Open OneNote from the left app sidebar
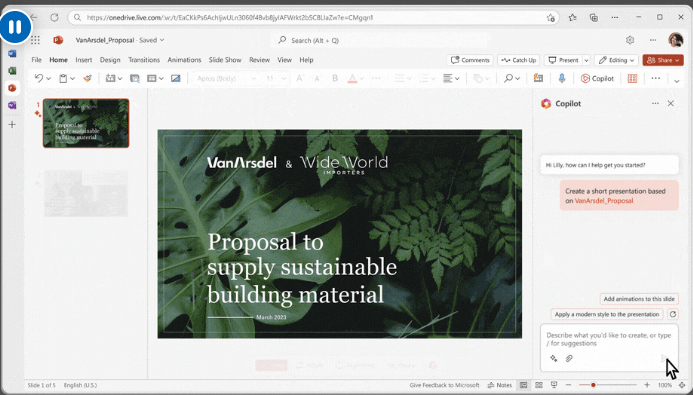 tap(12, 105)
